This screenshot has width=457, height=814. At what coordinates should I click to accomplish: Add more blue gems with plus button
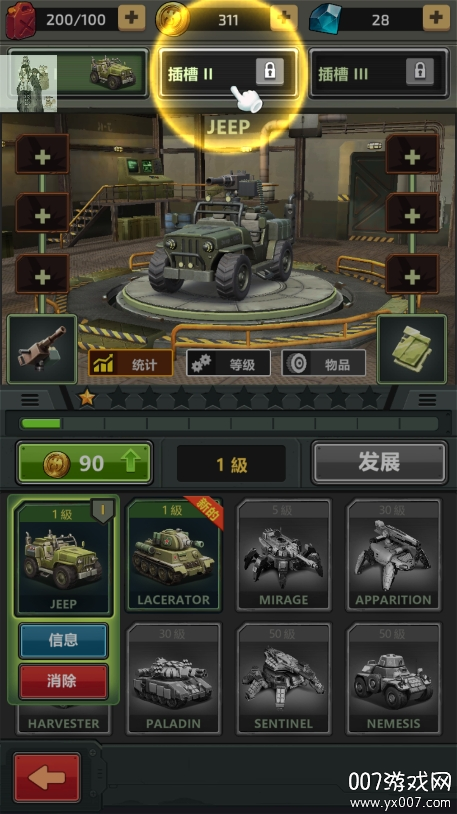[x=436, y=19]
